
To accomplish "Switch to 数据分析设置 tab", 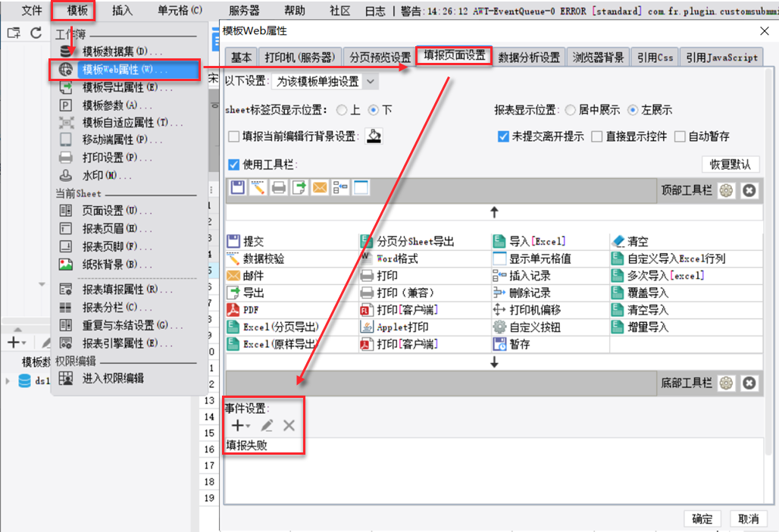I will tap(529, 57).
